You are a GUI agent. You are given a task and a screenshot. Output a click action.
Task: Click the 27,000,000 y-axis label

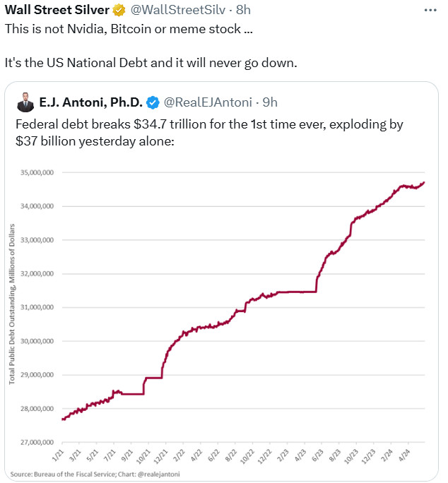(x=40, y=443)
